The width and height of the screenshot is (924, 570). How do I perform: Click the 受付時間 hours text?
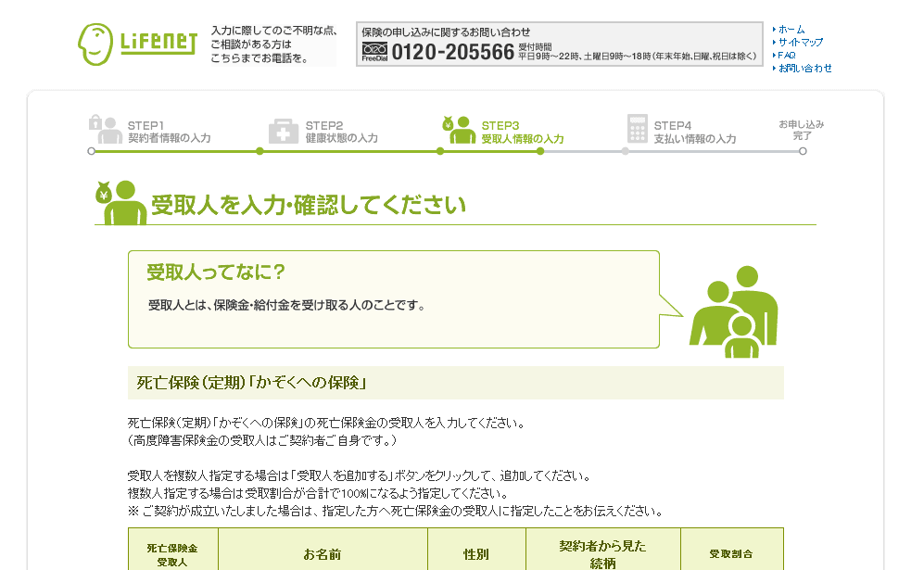(637, 52)
